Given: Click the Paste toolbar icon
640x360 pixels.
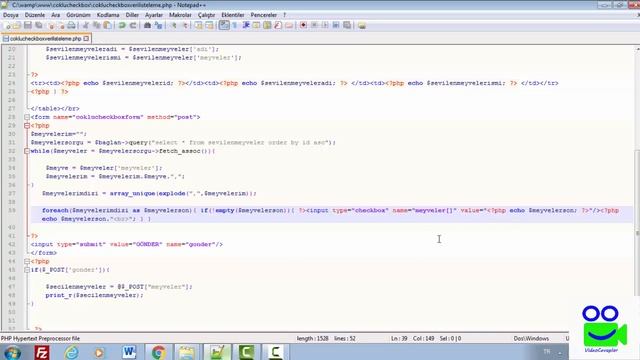Looking at the screenshot, I should pyautogui.click(x=107, y=25).
